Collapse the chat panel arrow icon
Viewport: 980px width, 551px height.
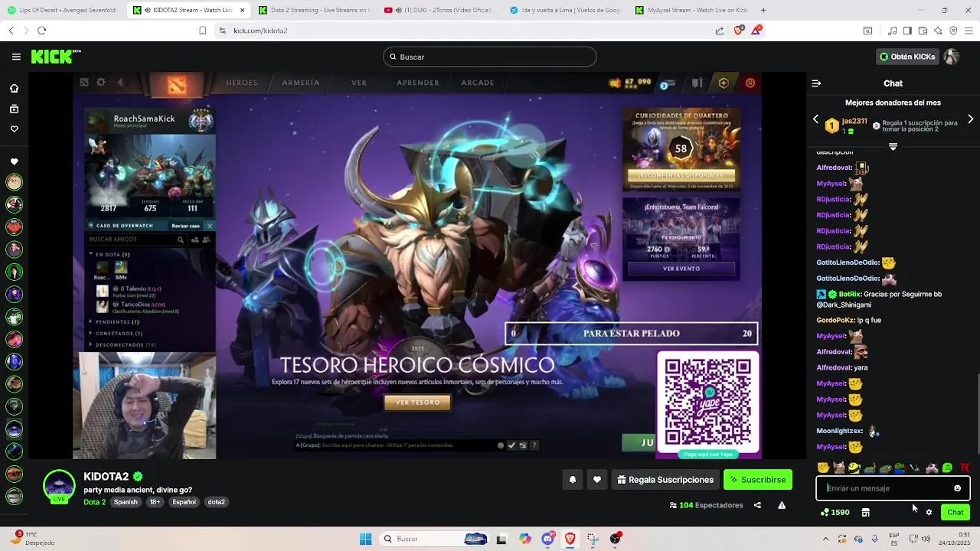[x=816, y=83]
